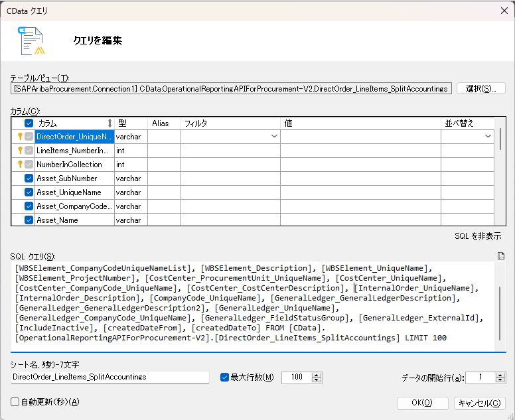Click the フィルタ cell for Asset_UniqueName row
Viewport: 515px width, 420px height.
(230, 192)
